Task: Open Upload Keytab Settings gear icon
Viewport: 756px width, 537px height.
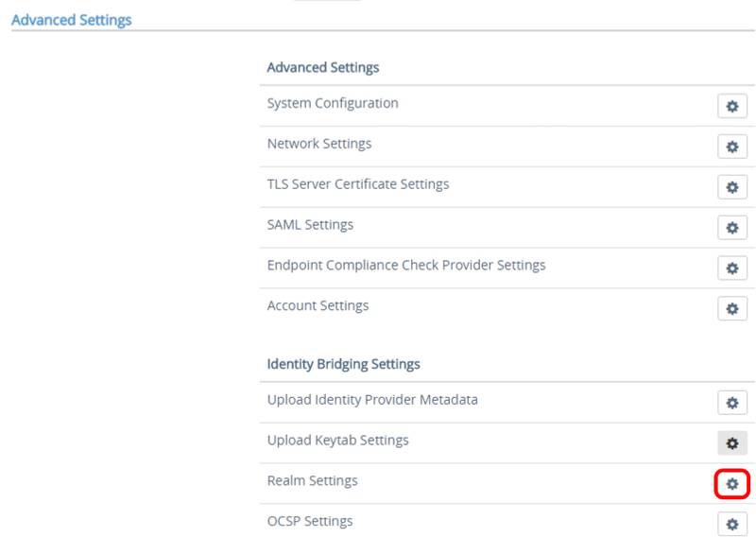Action: point(731,442)
